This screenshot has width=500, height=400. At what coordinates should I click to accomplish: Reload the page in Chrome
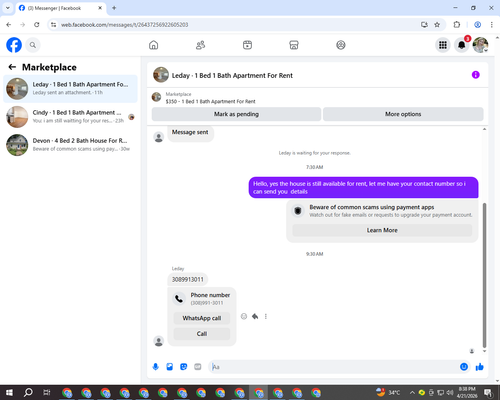pyautogui.click(x=37, y=25)
